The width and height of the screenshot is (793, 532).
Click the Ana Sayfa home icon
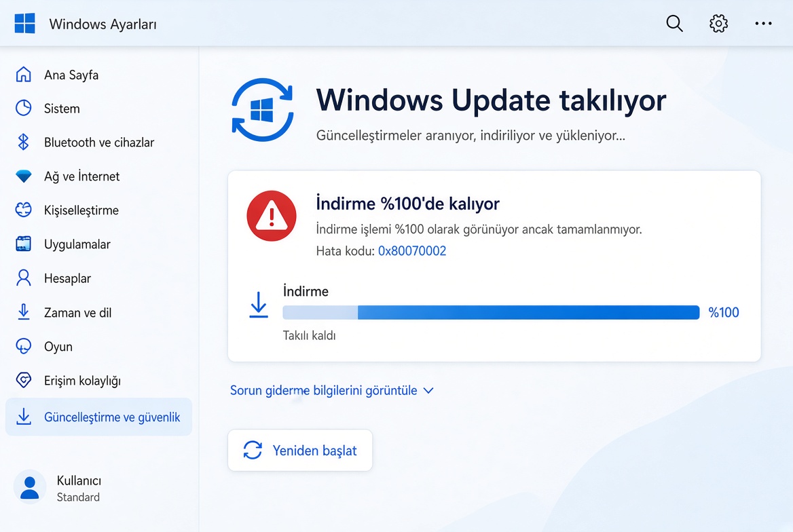pos(23,75)
